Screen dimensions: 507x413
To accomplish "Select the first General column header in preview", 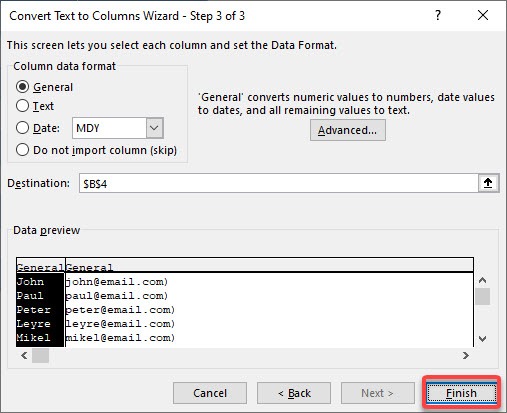I will click(40, 267).
